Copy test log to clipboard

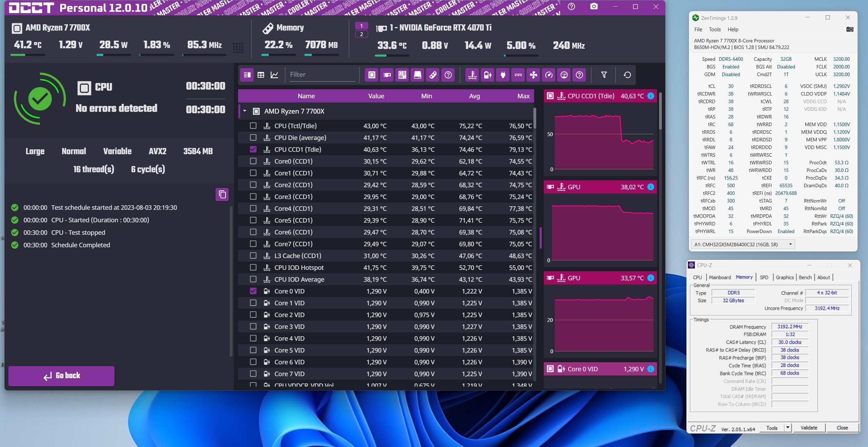(x=222, y=194)
